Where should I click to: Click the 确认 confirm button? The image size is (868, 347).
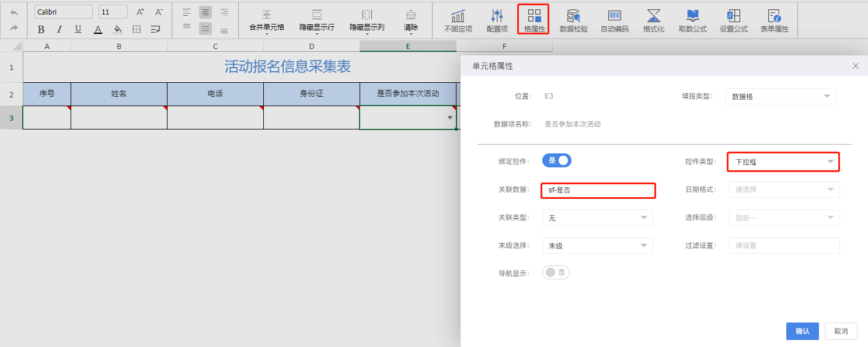click(x=802, y=331)
